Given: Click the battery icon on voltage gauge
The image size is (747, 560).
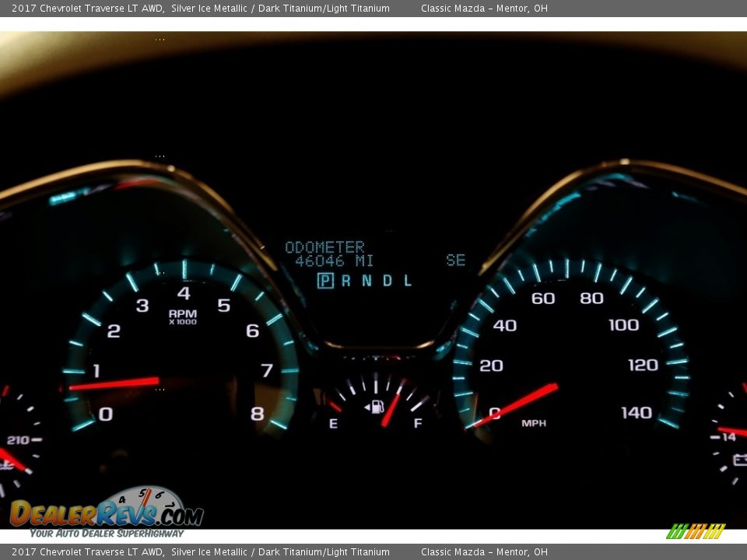Looking at the screenshot, I should tap(739, 460).
